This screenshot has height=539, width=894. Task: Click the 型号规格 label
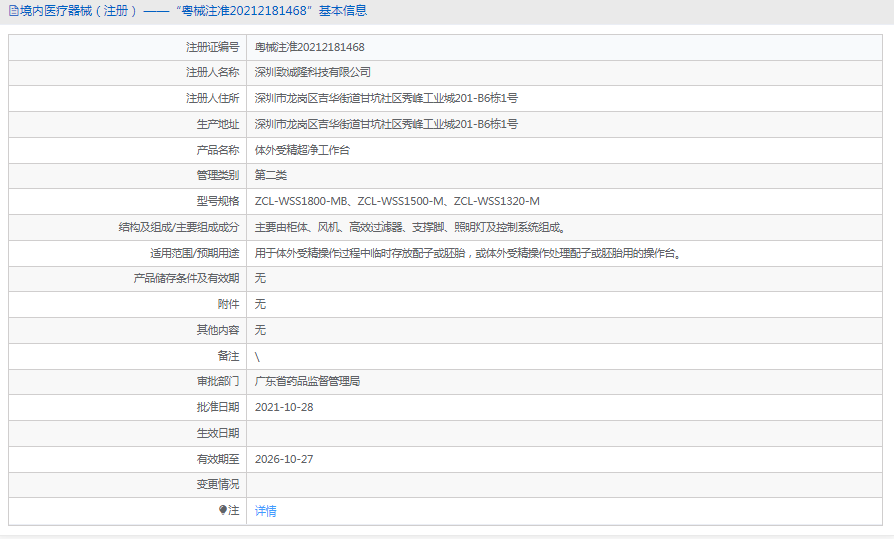click(218, 201)
